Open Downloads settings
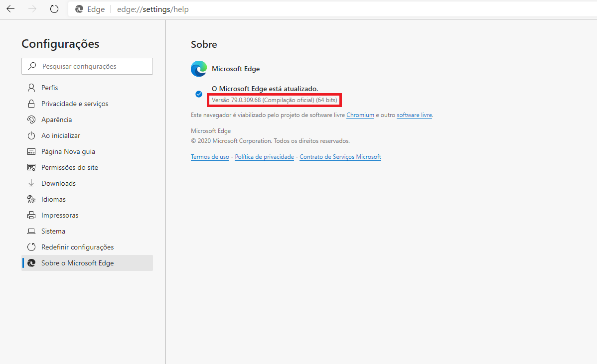Screen dimensions: 597x364 coord(87,184)
